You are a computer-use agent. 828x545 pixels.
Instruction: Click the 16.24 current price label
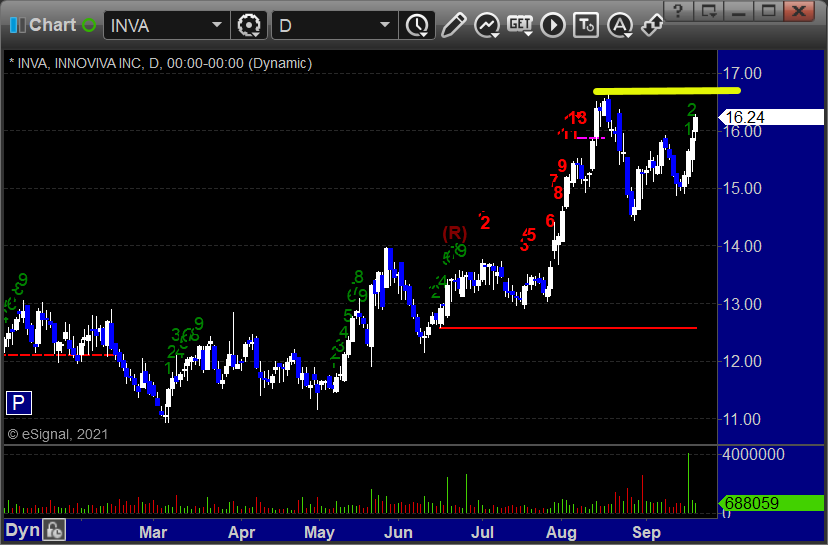[x=771, y=117]
